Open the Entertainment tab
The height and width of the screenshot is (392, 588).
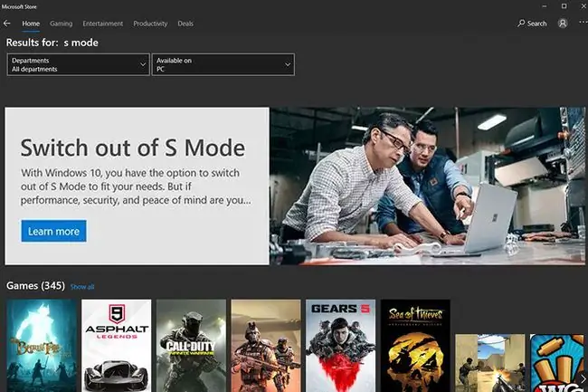(x=103, y=24)
